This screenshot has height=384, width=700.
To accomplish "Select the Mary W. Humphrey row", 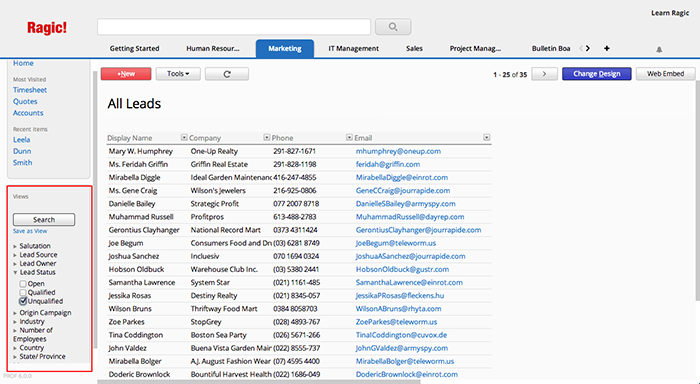I will (x=299, y=151).
